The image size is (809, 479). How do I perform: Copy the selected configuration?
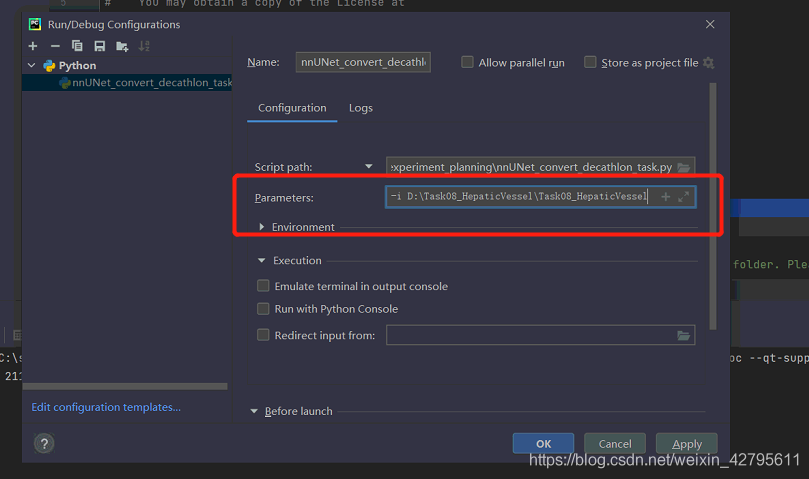click(x=77, y=46)
